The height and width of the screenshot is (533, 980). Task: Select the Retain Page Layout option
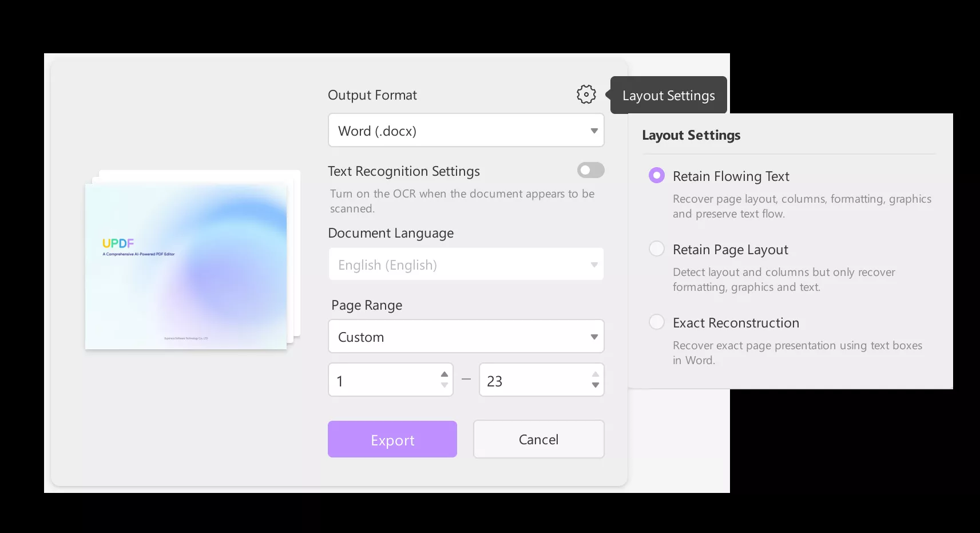pos(656,248)
